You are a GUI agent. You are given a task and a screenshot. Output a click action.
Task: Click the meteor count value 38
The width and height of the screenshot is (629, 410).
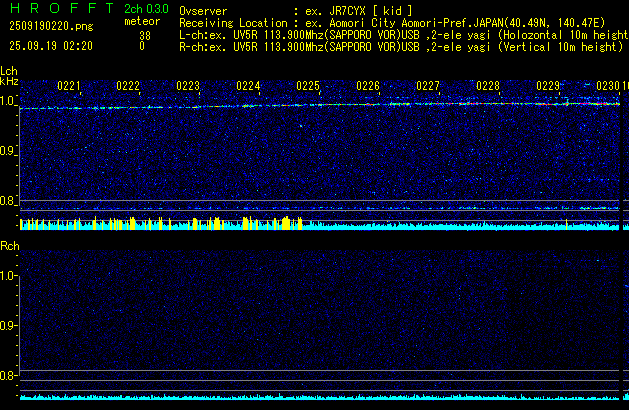point(144,35)
